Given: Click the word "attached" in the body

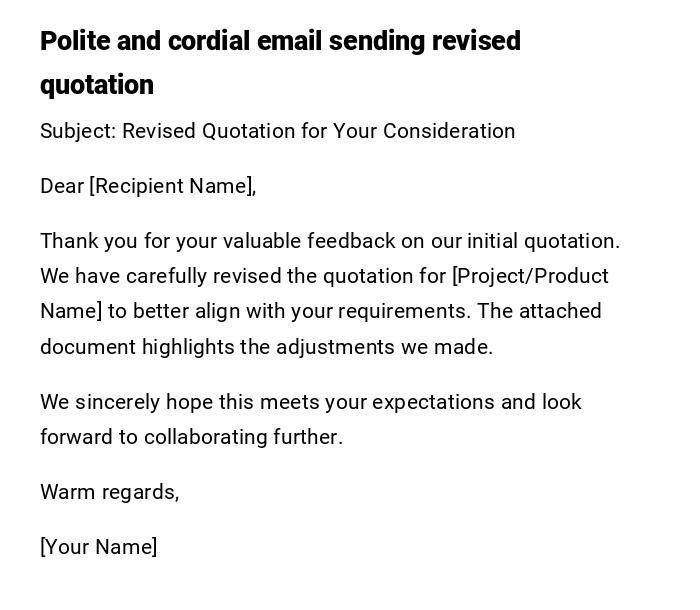Looking at the screenshot, I should [561, 311].
